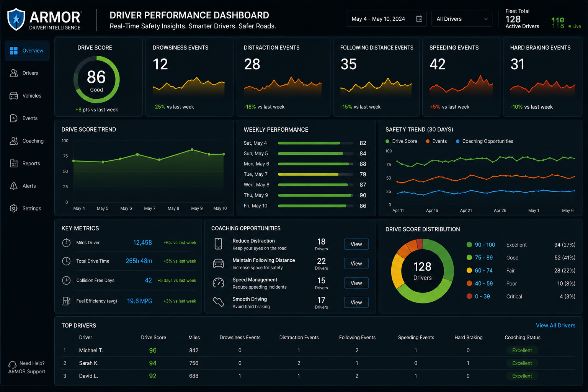Expand the All Drivers dropdown
Screen dimensions: 588x392
click(x=462, y=19)
